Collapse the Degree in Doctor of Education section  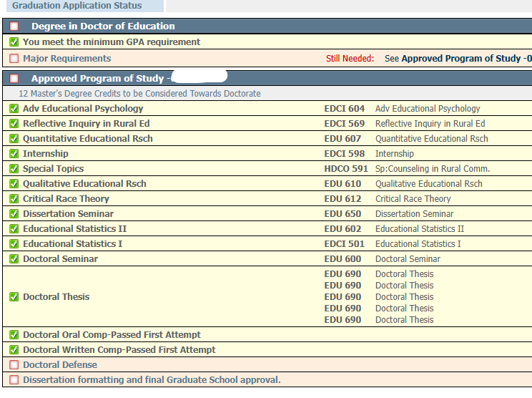(x=14, y=26)
